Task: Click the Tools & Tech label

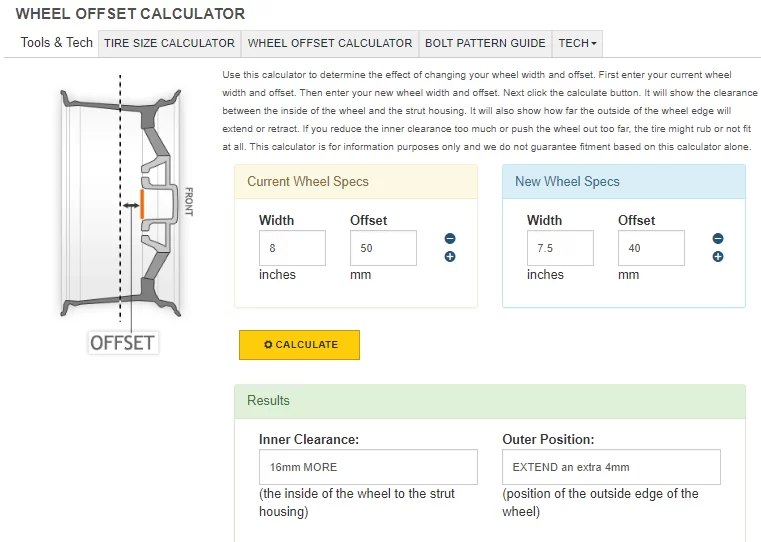Action: (57, 43)
